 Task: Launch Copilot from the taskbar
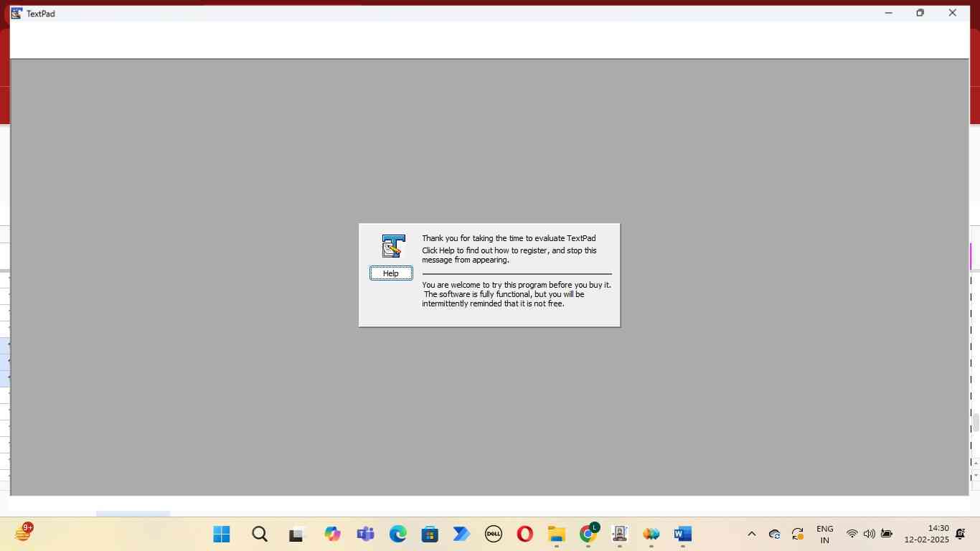(x=332, y=534)
